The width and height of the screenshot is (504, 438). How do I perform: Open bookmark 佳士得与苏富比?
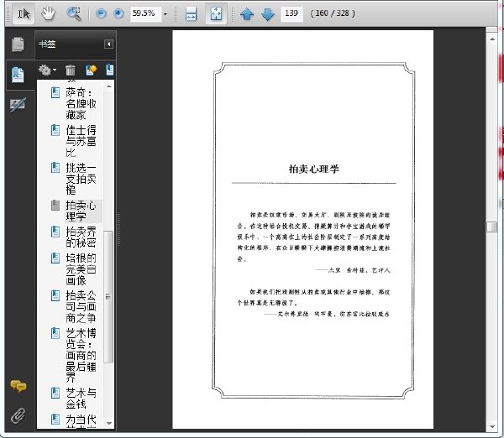pos(81,141)
